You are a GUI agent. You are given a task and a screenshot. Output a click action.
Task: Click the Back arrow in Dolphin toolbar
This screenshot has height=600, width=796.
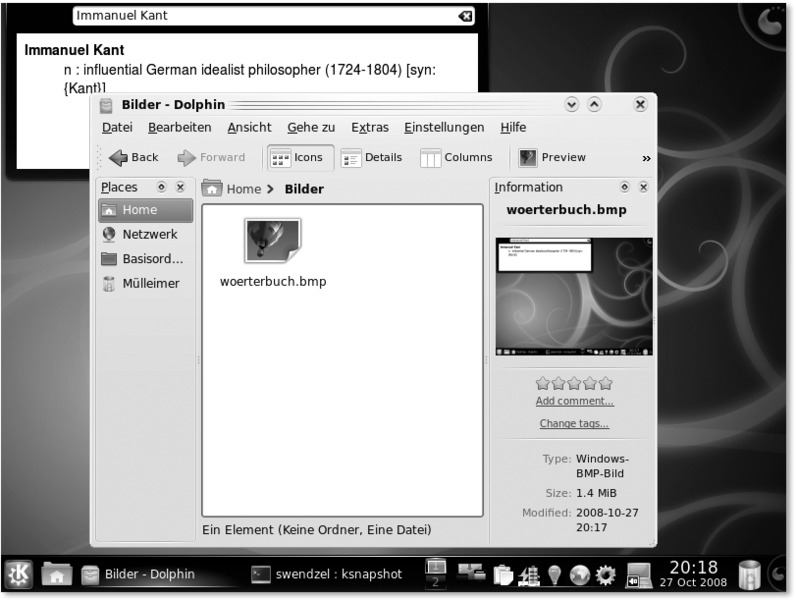coord(133,158)
